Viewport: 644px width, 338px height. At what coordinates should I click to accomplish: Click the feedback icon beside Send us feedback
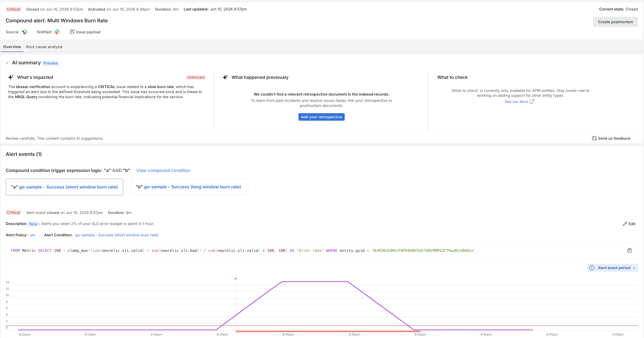point(594,138)
